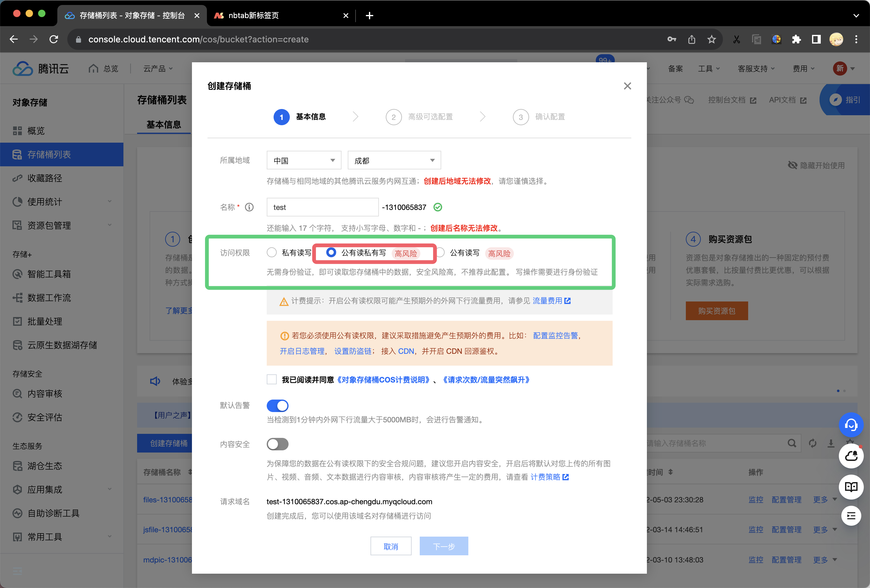Open new browser tab with plus
The height and width of the screenshot is (588, 870).
point(370,15)
